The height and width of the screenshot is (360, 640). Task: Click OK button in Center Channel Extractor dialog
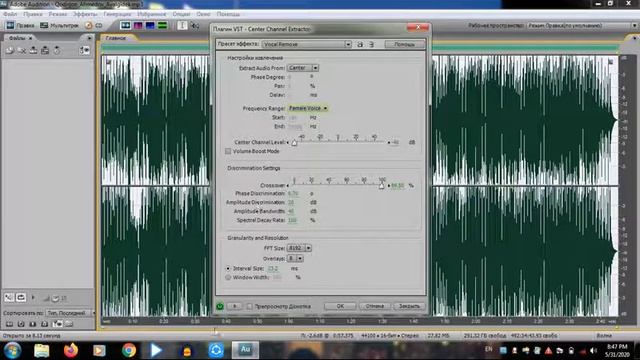(340, 306)
